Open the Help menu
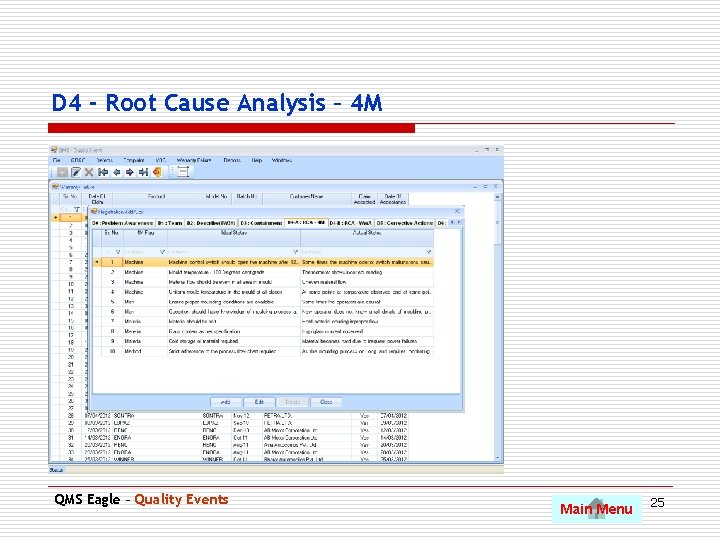Viewport: 720px width, 540px height. (257, 160)
